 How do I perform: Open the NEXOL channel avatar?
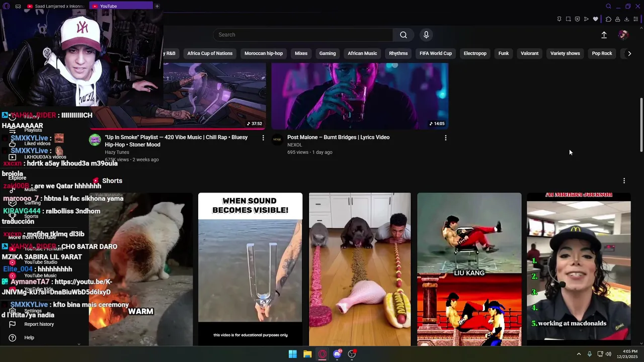click(277, 139)
